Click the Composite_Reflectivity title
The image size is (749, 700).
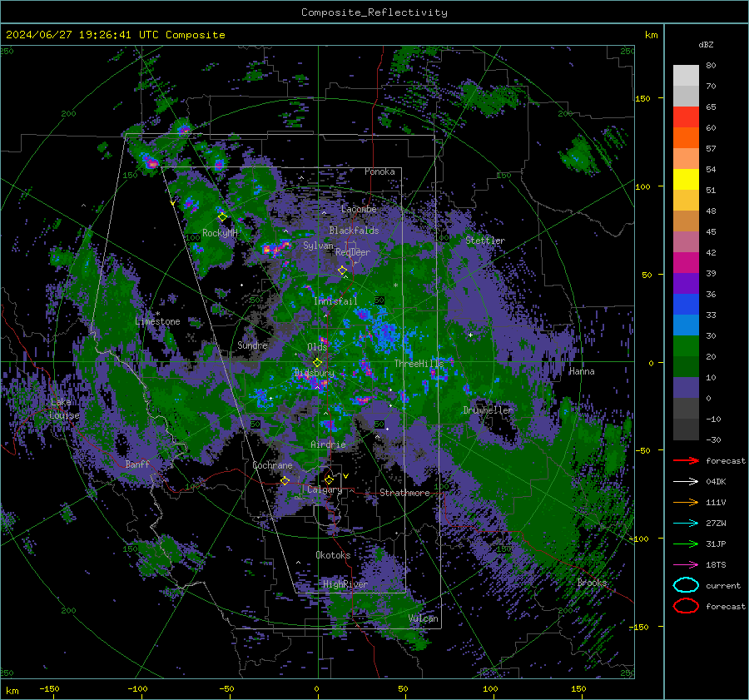tap(374, 12)
